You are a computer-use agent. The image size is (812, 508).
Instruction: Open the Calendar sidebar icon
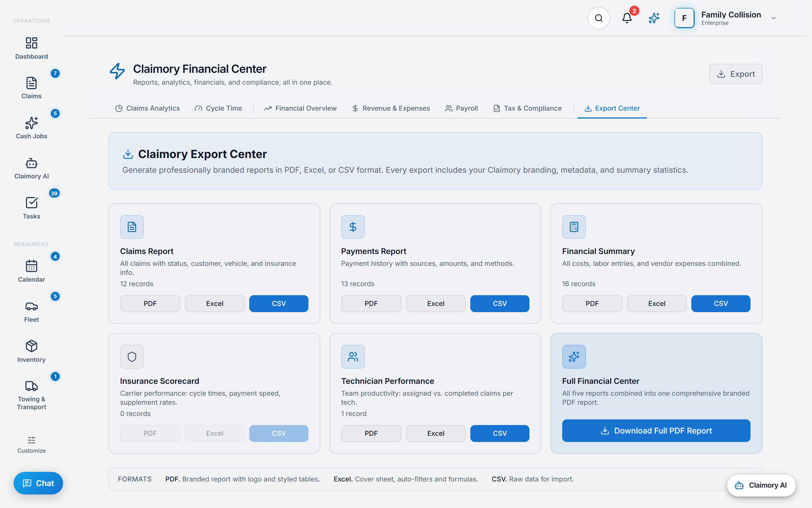[x=32, y=266]
